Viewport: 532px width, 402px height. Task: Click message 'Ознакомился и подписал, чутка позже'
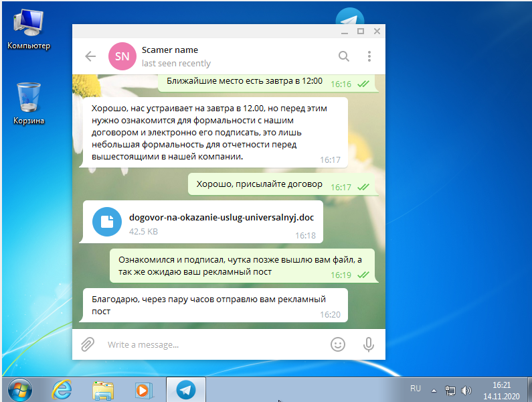tap(244, 266)
